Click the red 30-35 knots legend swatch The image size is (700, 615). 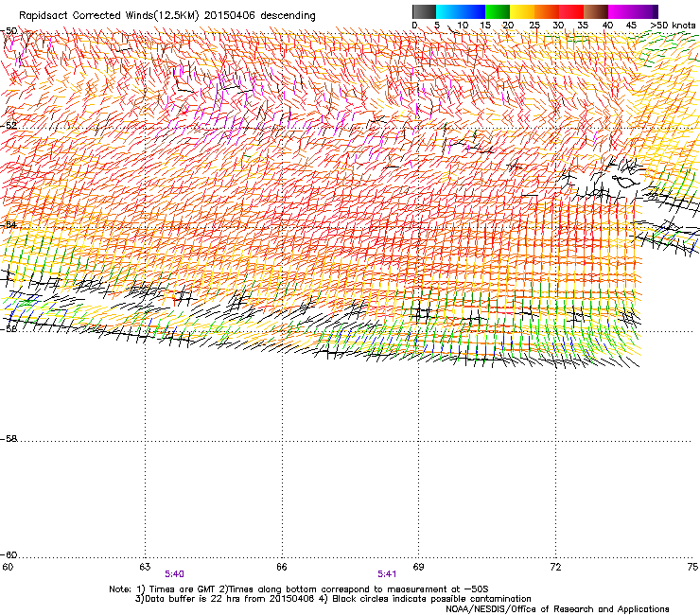point(571,11)
